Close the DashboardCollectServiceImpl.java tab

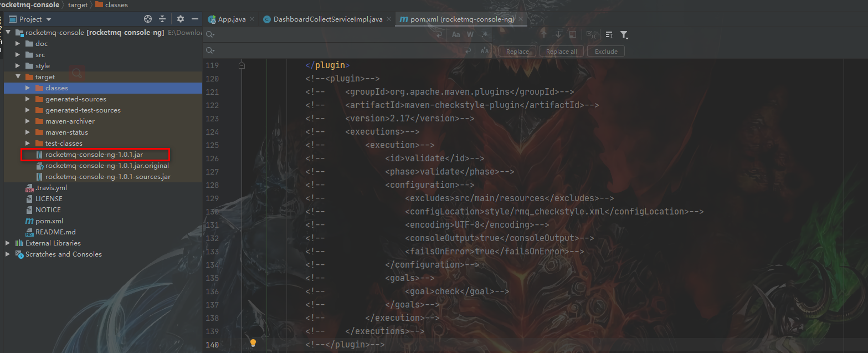click(x=388, y=19)
